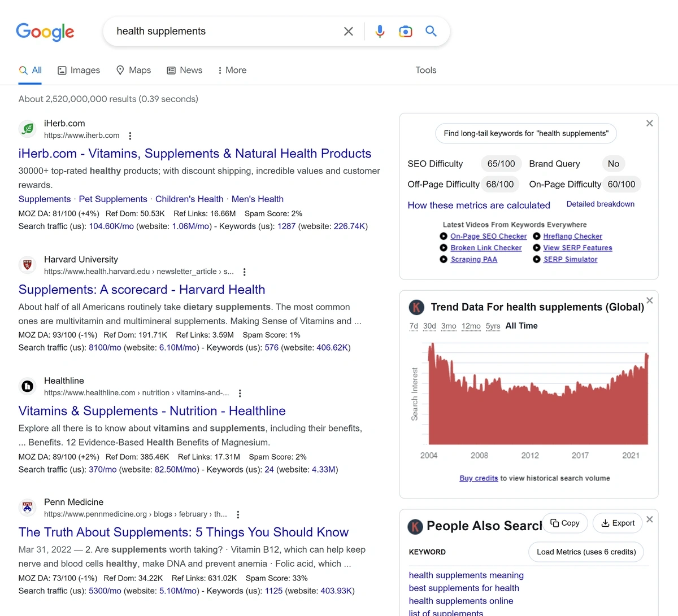Click play icon beside Hreflang Checker
Viewport: 678px width, 616px height.
coord(537,237)
